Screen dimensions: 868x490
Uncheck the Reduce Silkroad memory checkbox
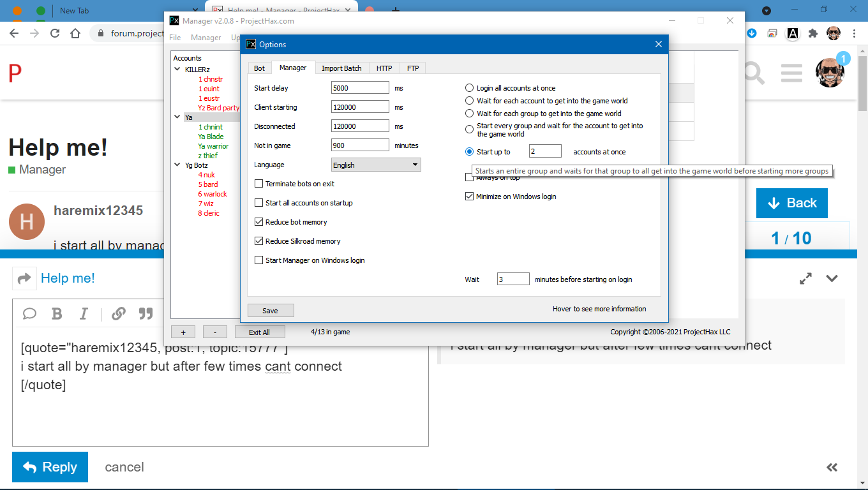tap(259, 241)
